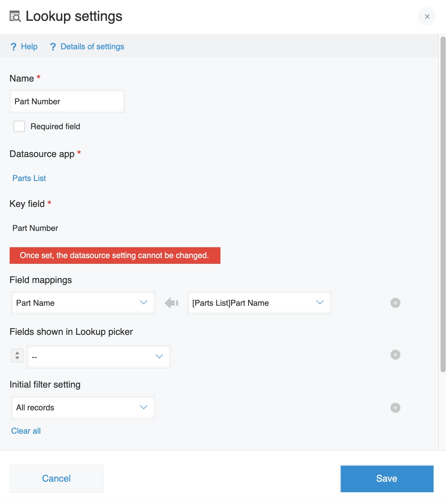
Task: Close the Lookup settings dialog
Action: (x=427, y=16)
